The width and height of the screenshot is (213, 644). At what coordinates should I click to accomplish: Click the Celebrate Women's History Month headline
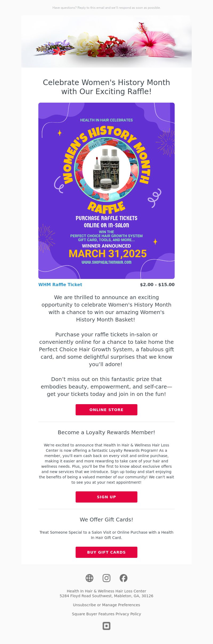[106, 87]
